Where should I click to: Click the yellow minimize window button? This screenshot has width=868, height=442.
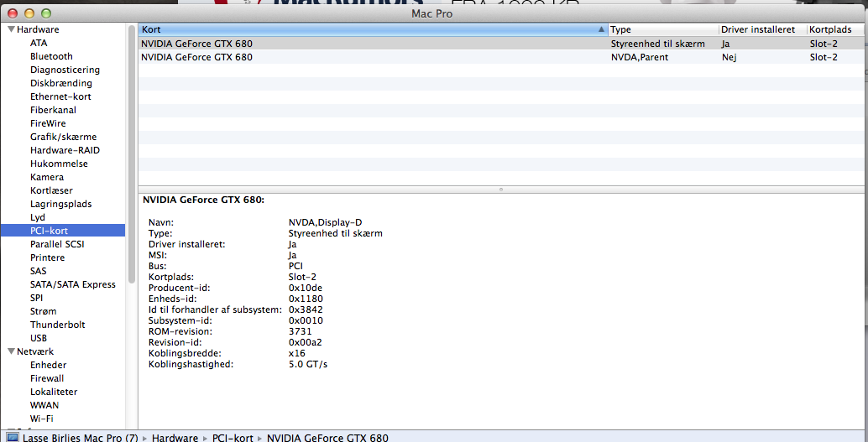coord(29,13)
